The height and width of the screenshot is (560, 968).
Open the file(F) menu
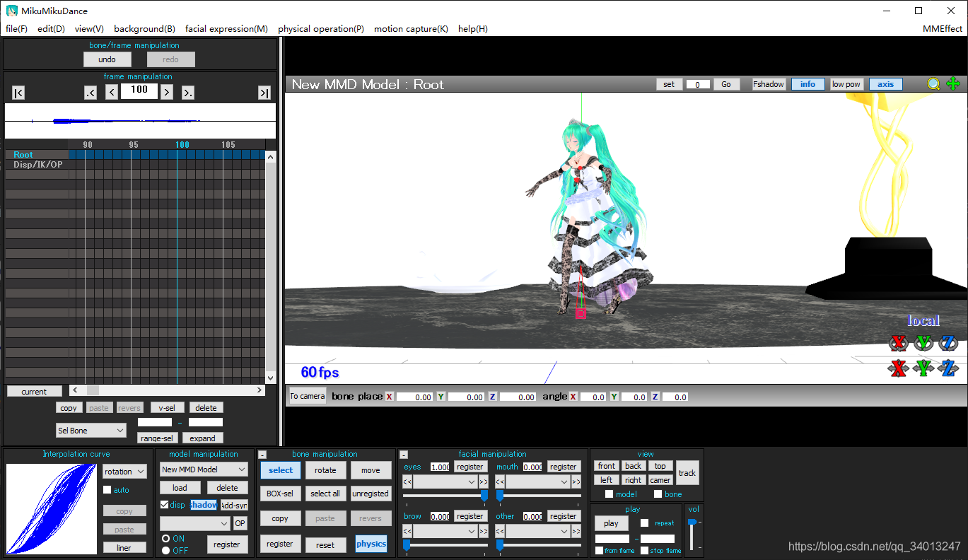tap(16, 29)
